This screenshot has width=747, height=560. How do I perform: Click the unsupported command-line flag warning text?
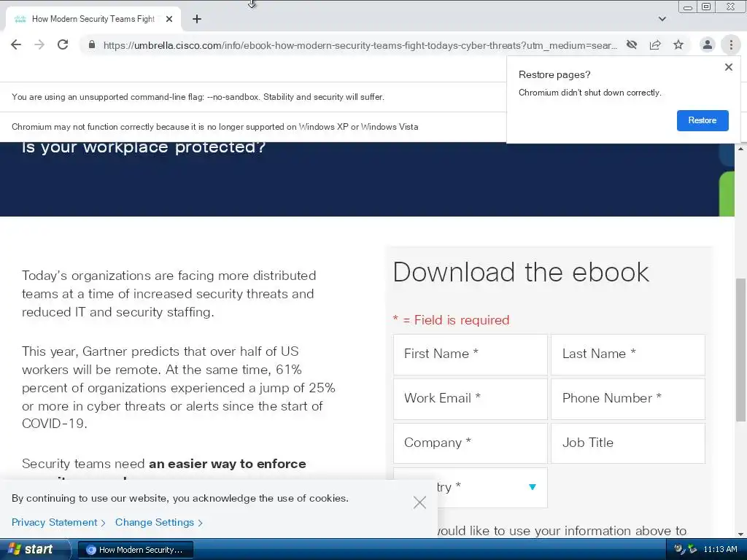click(198, 97)
